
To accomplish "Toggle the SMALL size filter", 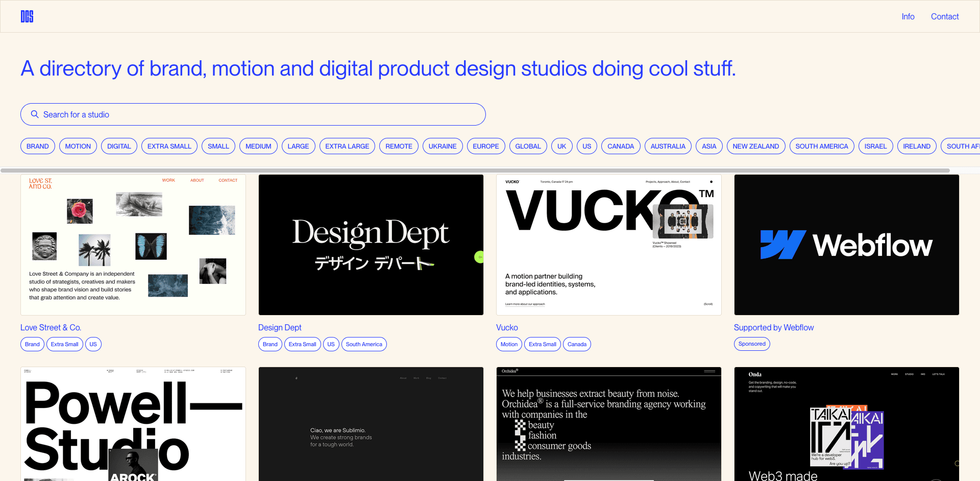I will point(218,146).
